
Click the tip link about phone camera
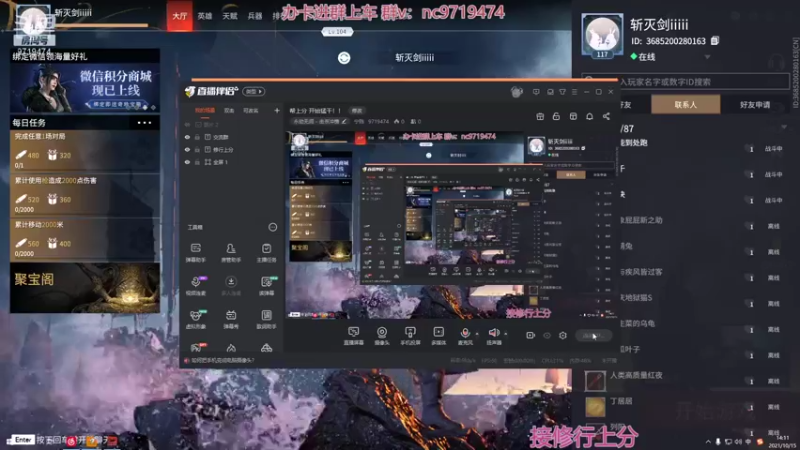223,360
